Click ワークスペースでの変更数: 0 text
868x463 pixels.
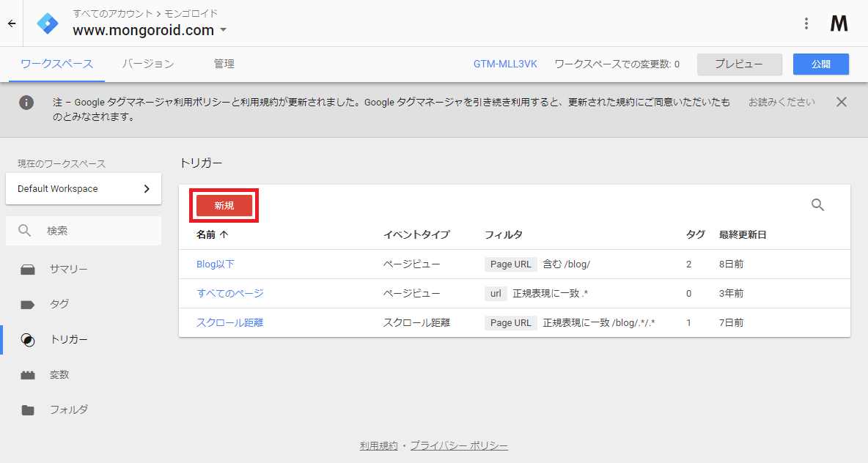(617, 64)
